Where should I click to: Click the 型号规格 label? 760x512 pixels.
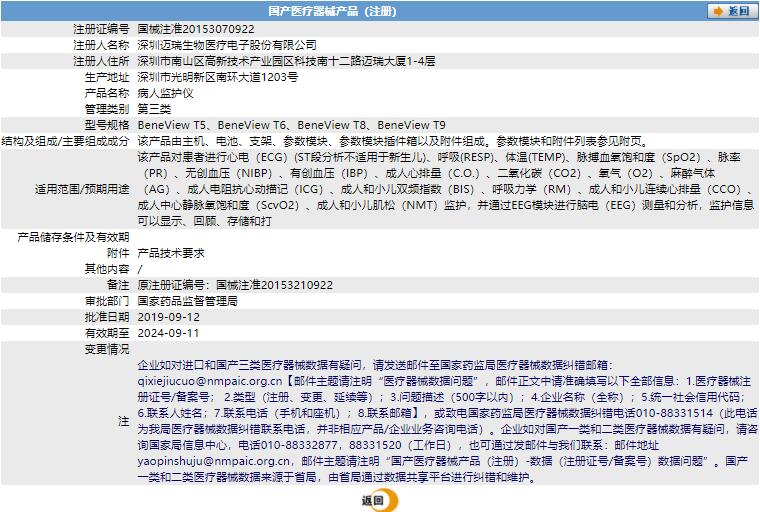[x=107, y=125]
